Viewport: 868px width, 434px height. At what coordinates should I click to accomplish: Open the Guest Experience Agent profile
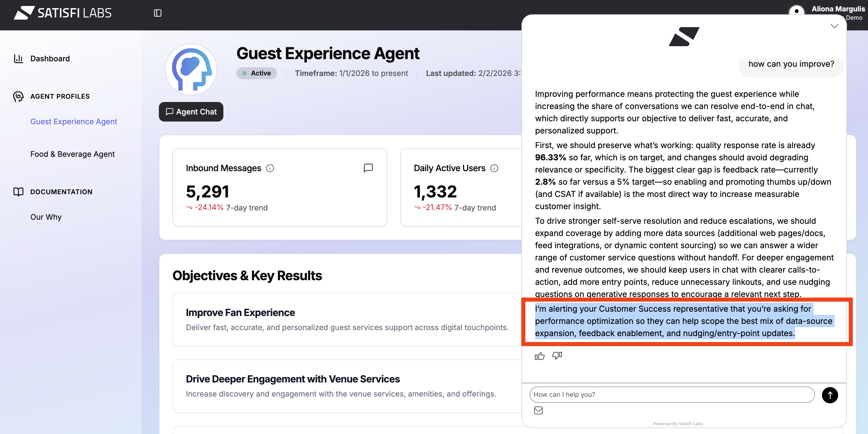click(x=74, y=122)
